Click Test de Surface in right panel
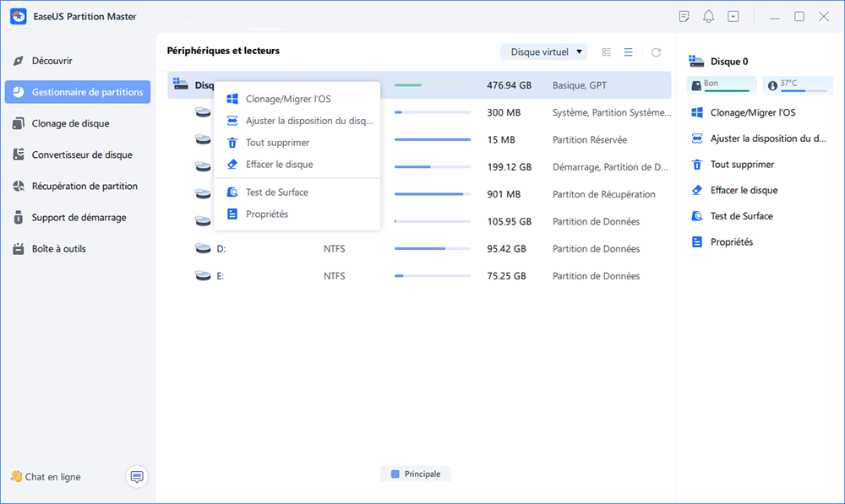This screenshot has height=504, width=845. click(x=732, y=216)
